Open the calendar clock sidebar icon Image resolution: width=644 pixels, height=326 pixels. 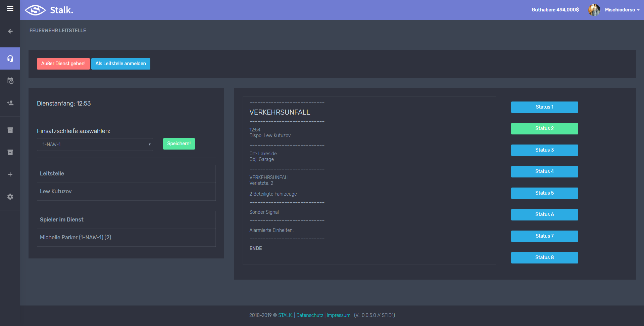click(x=10, y=81)
